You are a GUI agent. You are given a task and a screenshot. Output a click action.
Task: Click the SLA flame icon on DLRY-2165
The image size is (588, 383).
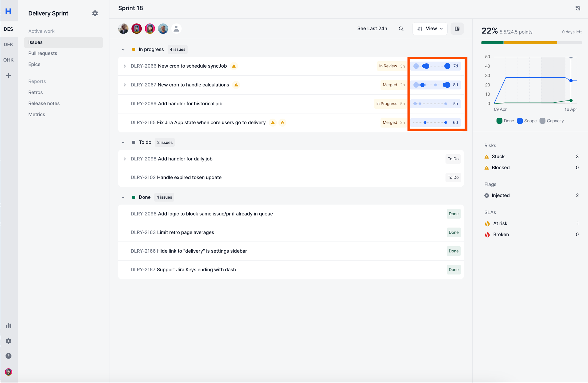pos(282,123)
